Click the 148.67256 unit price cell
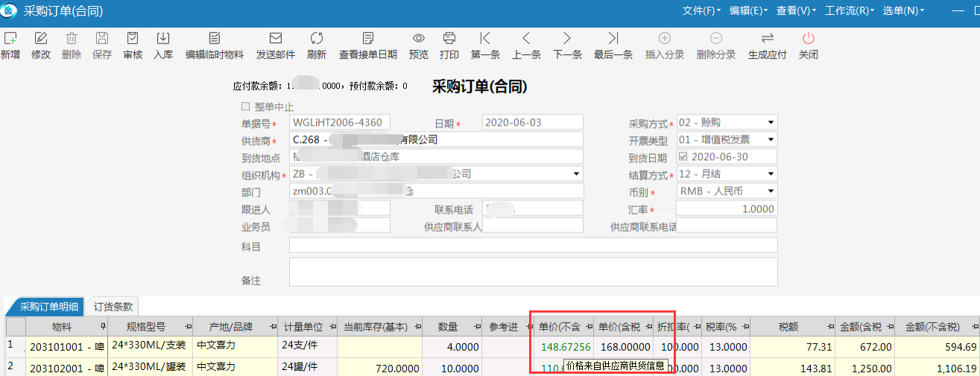This screenshot has height=376, width=980. (563, 347)
